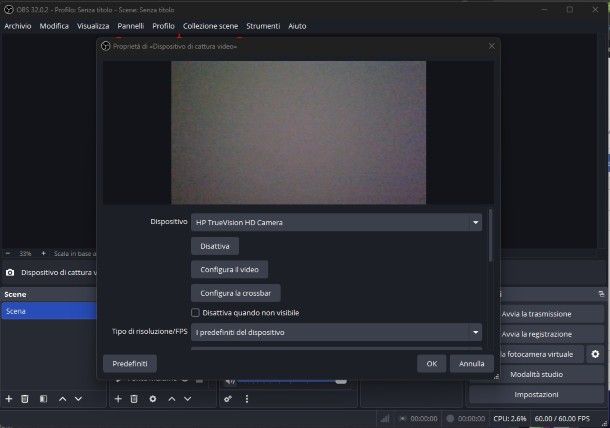Click the '33%' preview zoom value

(x=25, y=254)
